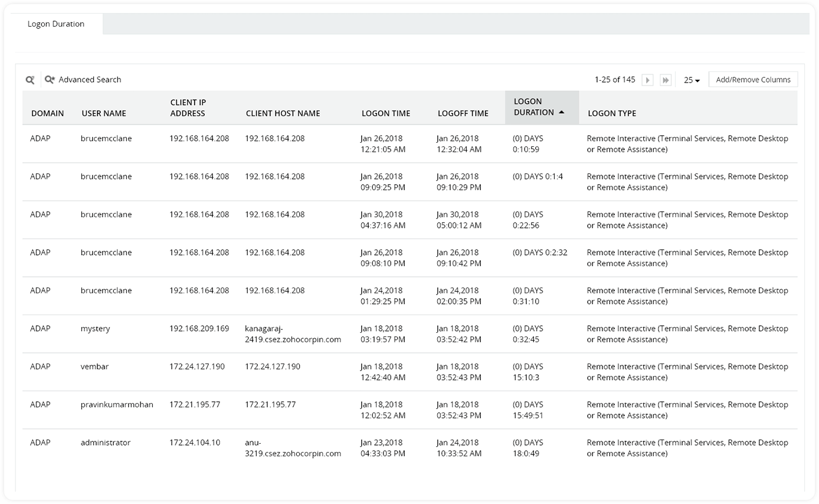Sort by the User Name column
The width and height of the screenshot is (819, 504).
pos(103,113)
